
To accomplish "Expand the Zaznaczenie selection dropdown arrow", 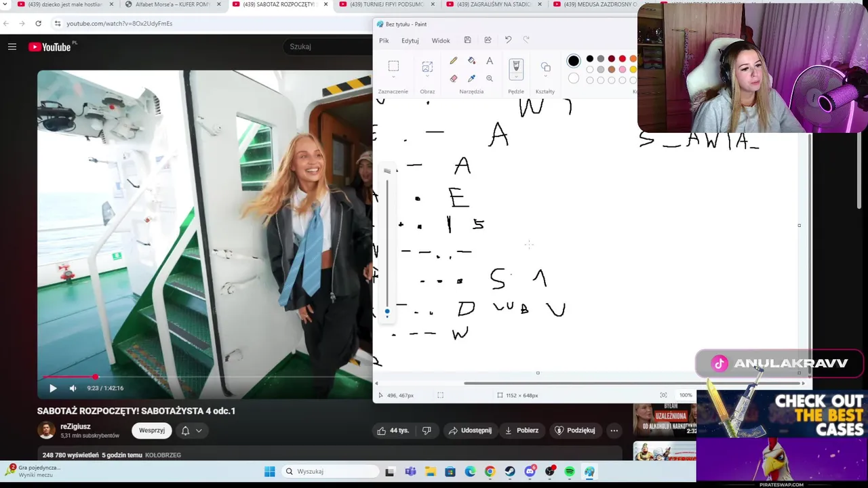I will click(x=393, y=77).
